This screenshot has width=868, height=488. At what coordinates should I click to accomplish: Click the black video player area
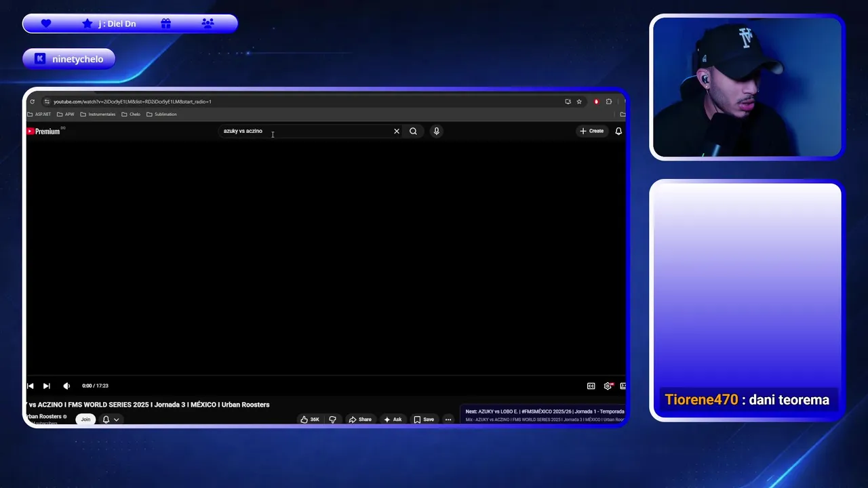coord(325,258)
